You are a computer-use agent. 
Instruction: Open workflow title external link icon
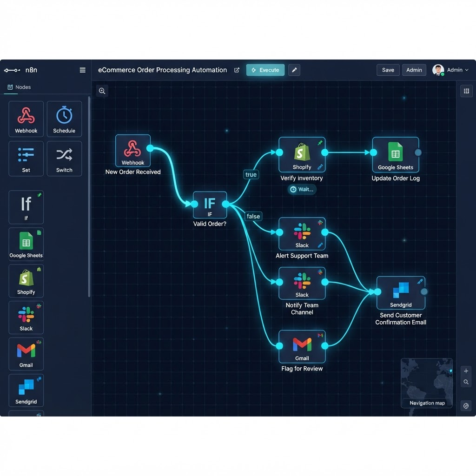237,70
